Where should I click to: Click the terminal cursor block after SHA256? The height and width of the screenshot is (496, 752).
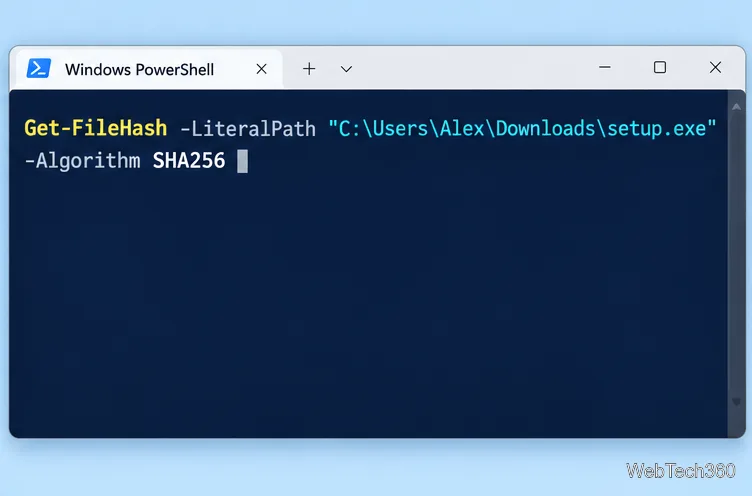[x=243, y=161]
